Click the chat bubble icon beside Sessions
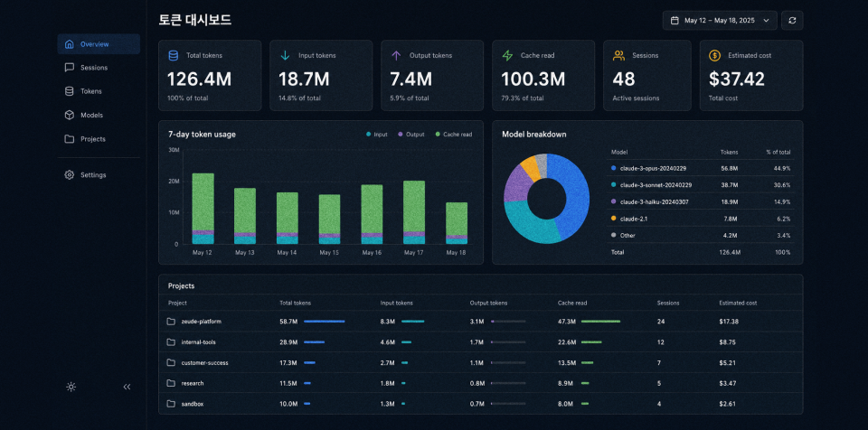The image size is (868, 430). click(70, 68)
